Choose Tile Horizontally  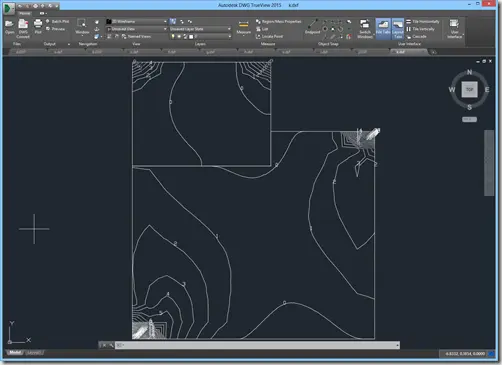[x=423, y=21]
